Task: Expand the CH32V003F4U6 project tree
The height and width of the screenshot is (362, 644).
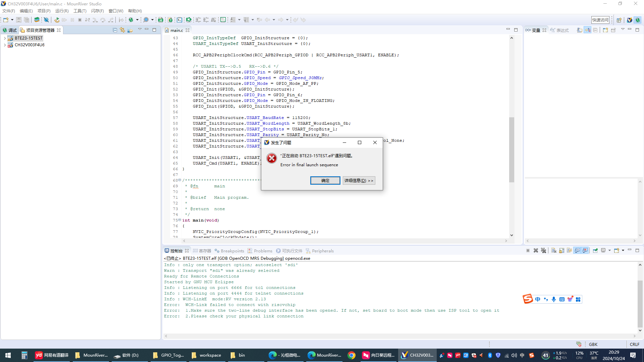Action: [x=5, y=45]
